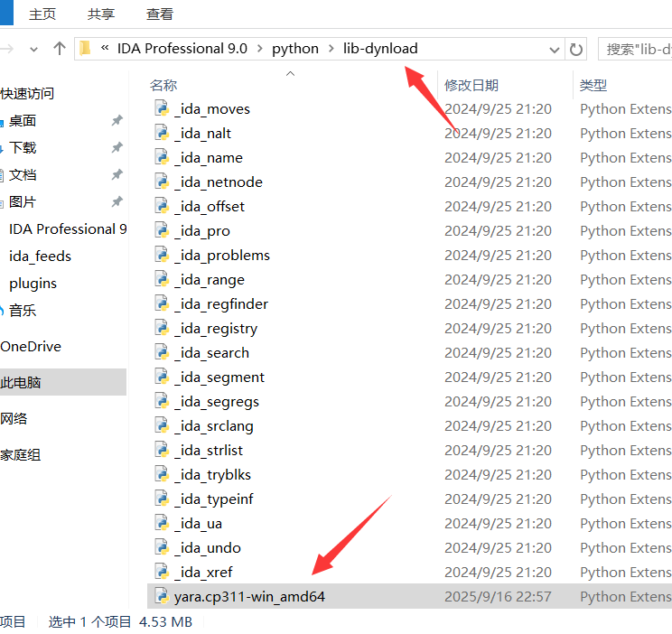Click the _ida_xref file icon
672x634 pixels.
pos(162,572)
